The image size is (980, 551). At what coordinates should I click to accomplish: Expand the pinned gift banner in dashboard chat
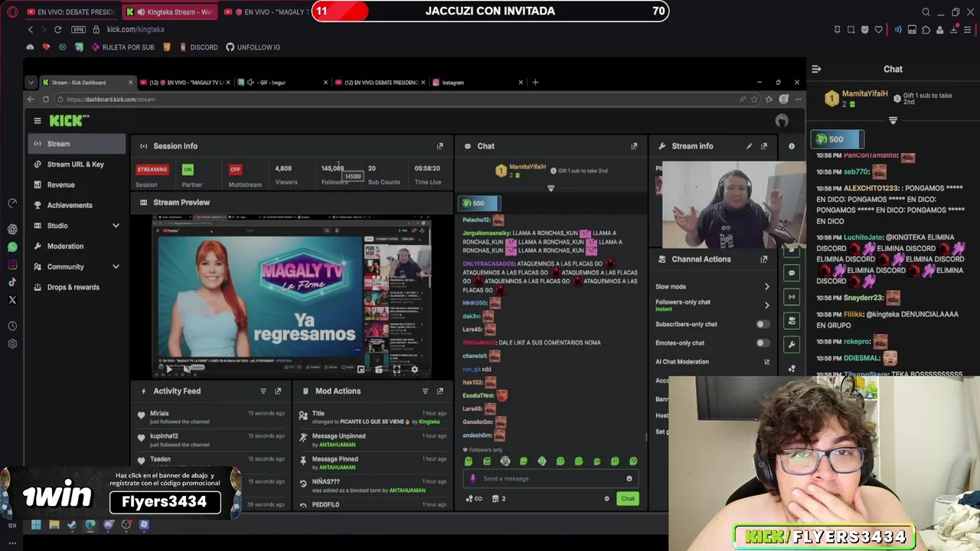click(550, 188)
